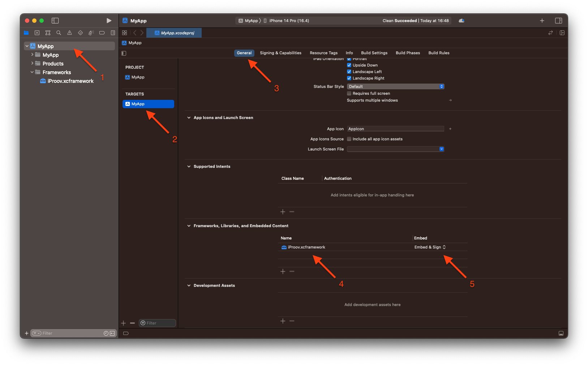Add an editor on the right

coord(562,33)
